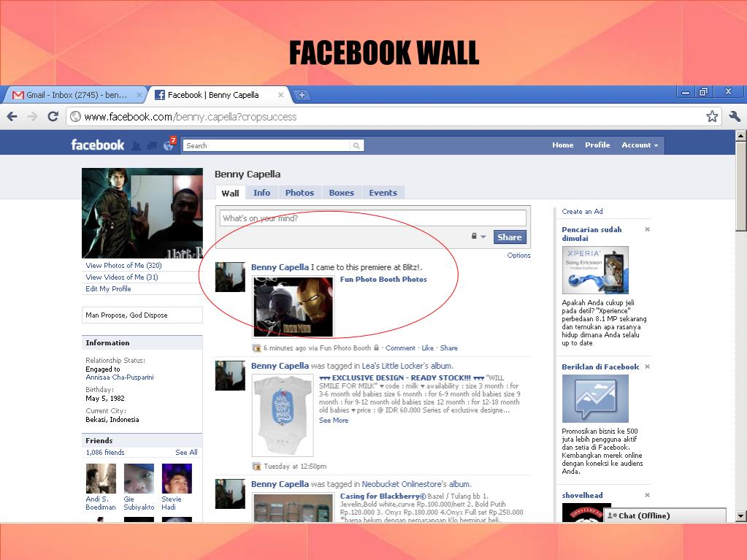747x560 pixels.
Task: Click the search magnifier button
Action: pyautogui.click(x=356, y=146)
